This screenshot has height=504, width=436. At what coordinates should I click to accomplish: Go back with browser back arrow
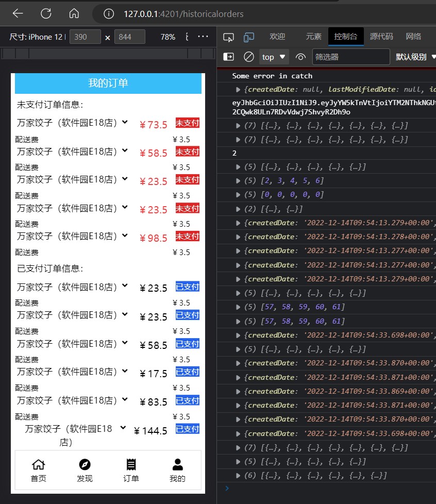(18, 13)
